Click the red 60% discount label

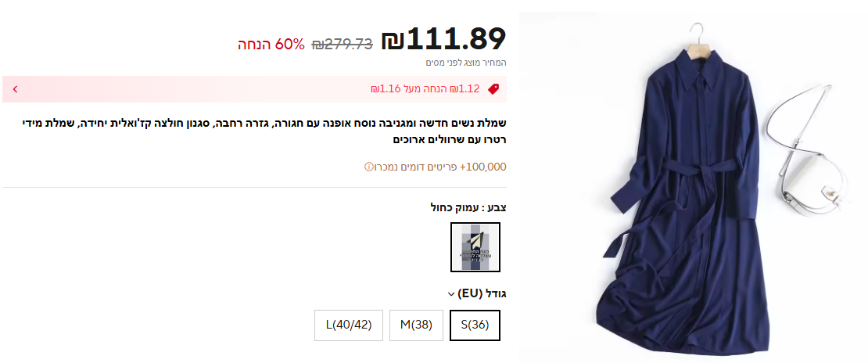[x=271, y=45]
